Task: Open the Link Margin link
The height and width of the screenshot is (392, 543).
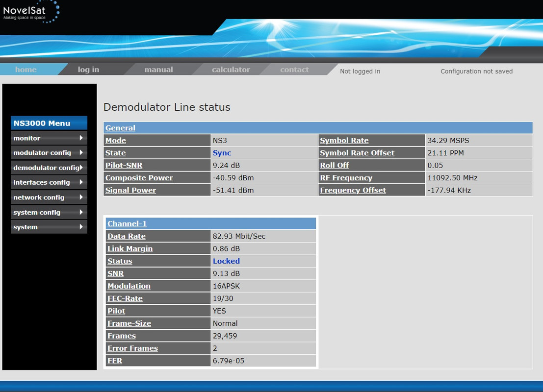Action: click(x=130, y=248)
